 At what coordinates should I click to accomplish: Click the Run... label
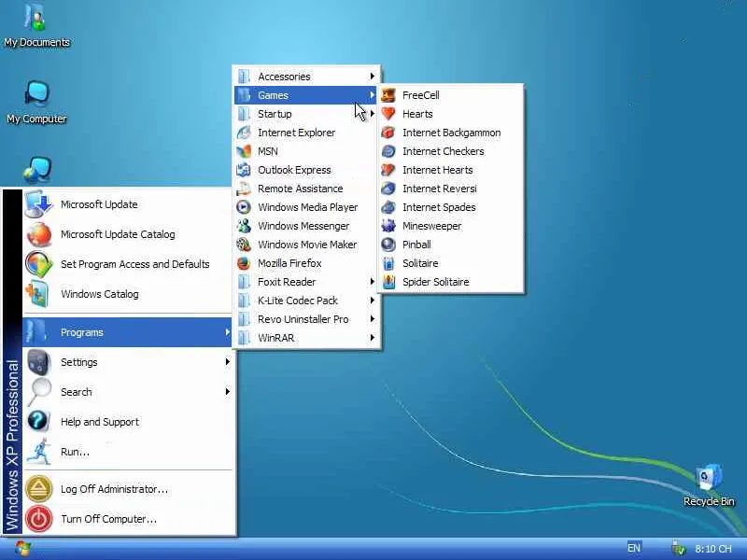(76, 452)
